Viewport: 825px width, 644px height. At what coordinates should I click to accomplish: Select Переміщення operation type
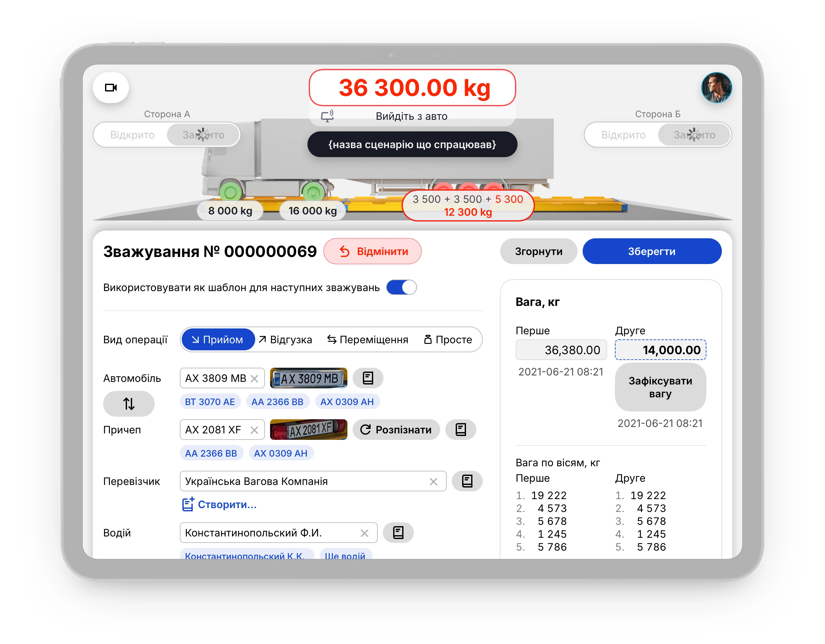368,339
